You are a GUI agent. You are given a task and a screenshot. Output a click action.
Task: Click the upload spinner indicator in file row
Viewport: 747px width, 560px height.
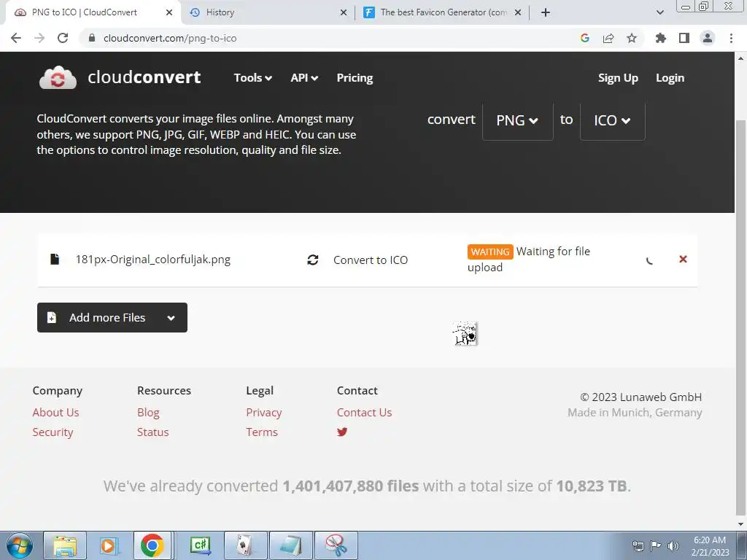(x=649, y=260)
